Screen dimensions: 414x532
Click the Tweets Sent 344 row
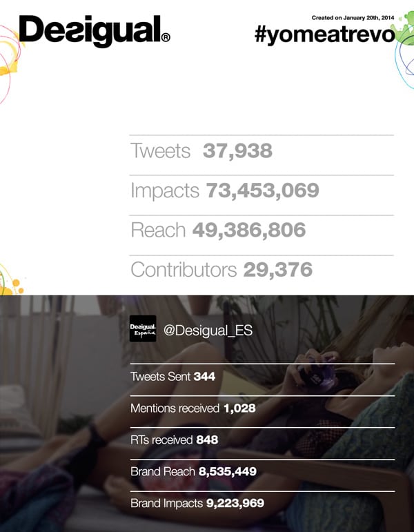[x=262, y=377]
